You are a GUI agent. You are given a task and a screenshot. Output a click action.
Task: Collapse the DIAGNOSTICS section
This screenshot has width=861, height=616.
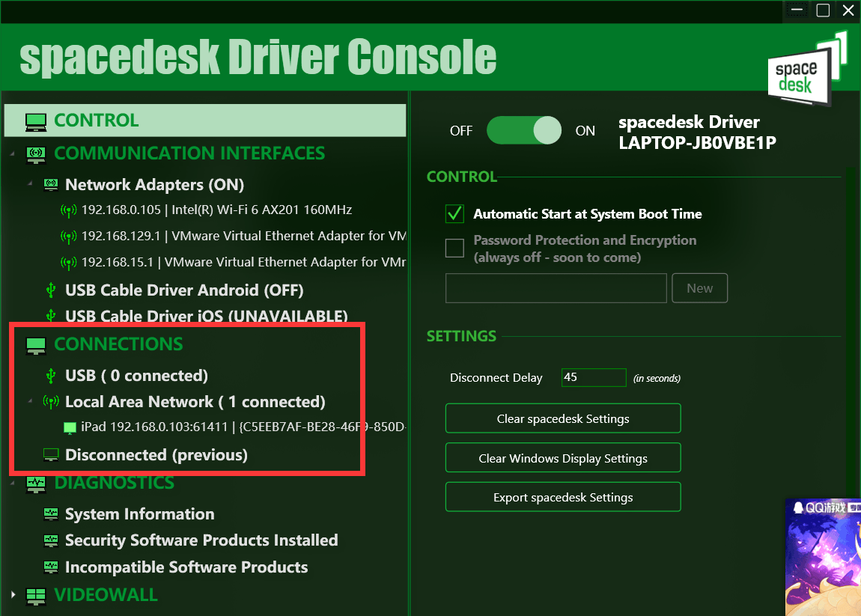[x=13, y=483]
